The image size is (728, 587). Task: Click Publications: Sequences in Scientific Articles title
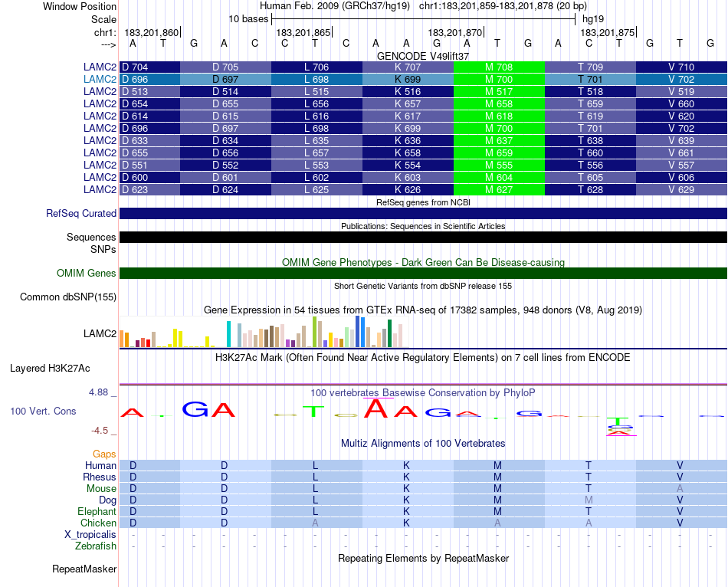pos(423,226)
